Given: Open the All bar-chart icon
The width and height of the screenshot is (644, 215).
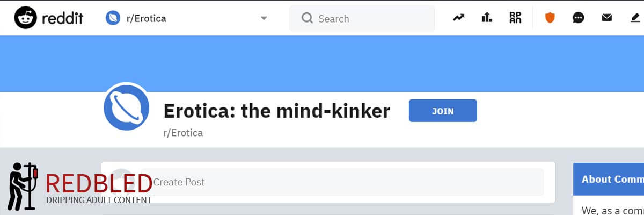Looking at the screenshot, I should coord(487,18).
